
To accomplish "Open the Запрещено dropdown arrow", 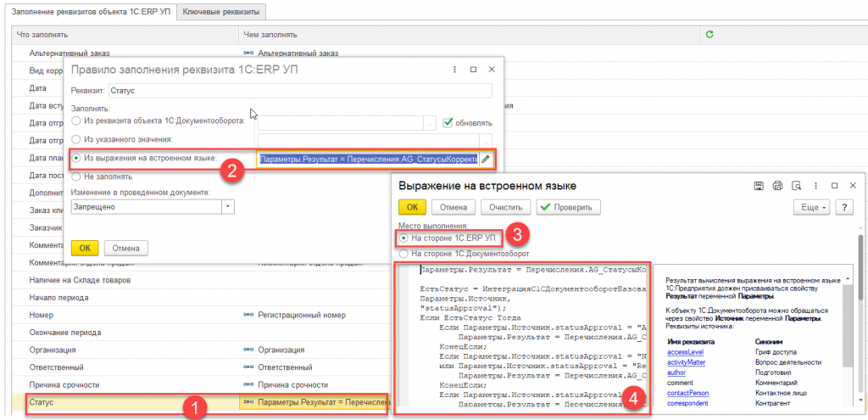I will click(x=228, y=206).
